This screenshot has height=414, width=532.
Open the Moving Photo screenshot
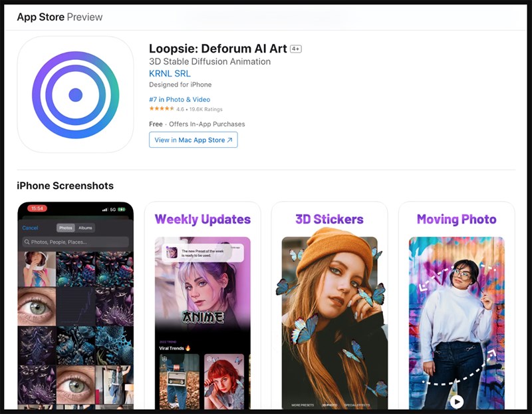pos(457,306)
